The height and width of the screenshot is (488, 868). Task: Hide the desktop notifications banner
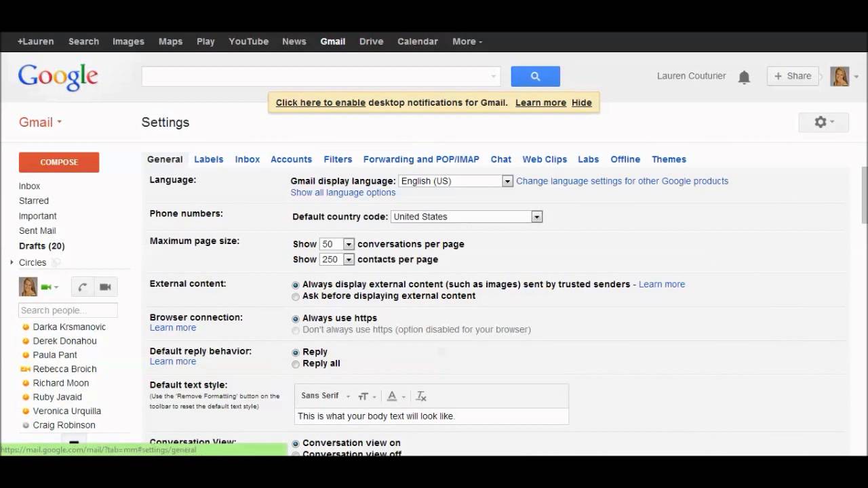(x=582, y=103)
